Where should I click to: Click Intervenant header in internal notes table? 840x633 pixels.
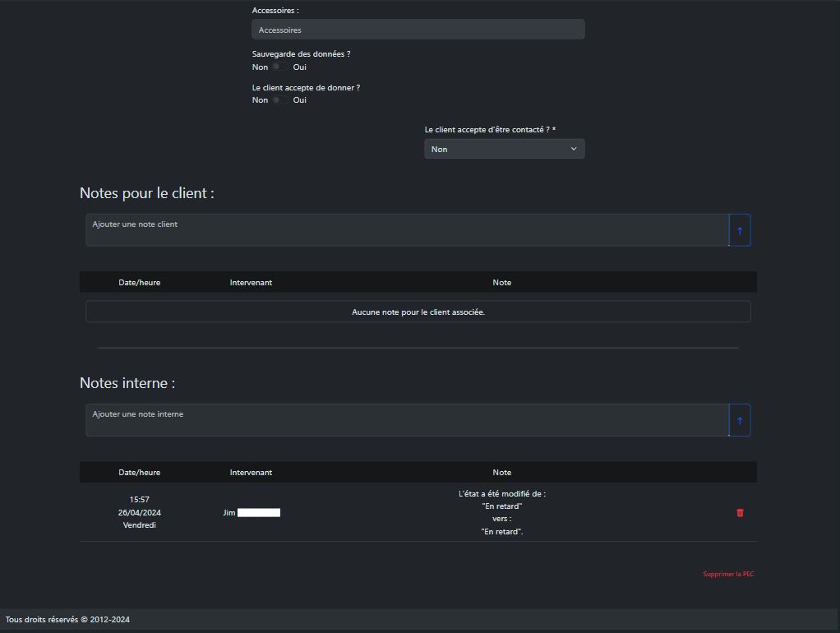pyautogui.click(x=251, y=472)
